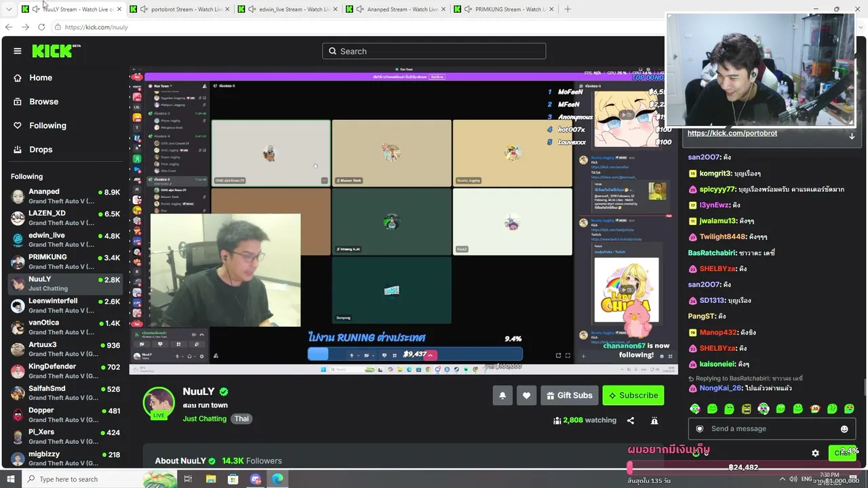
Task: Open the Windows Start menu
Action: (9, 479)
